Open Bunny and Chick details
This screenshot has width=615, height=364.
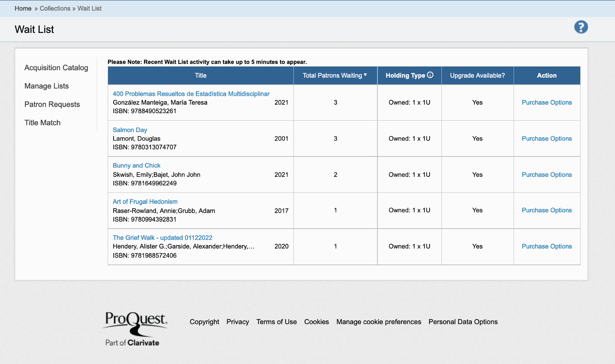(137, 165)
